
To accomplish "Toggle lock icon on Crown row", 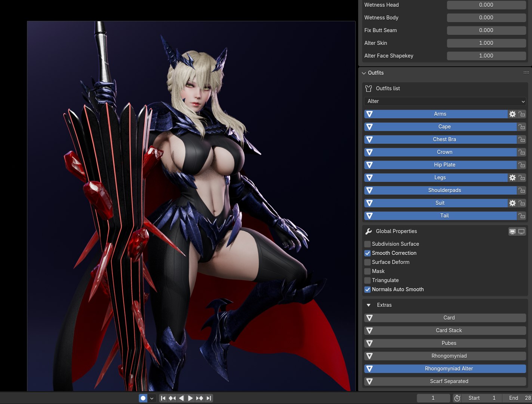I will click(x=522, y=152).
